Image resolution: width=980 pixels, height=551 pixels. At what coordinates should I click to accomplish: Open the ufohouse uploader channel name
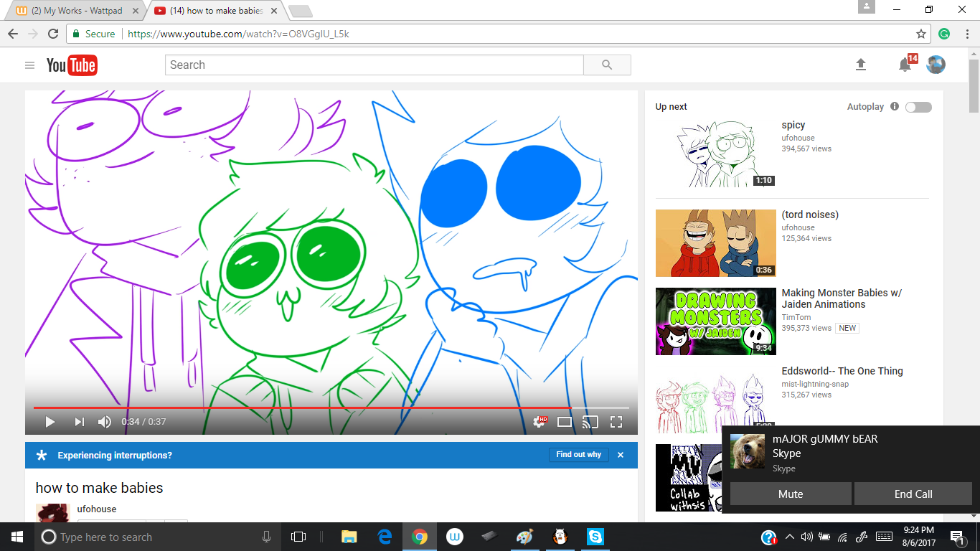97,509
